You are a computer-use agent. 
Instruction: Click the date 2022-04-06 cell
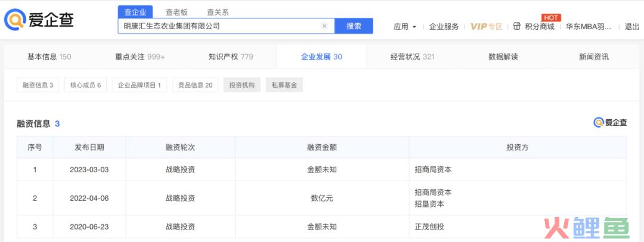(89, 198)
